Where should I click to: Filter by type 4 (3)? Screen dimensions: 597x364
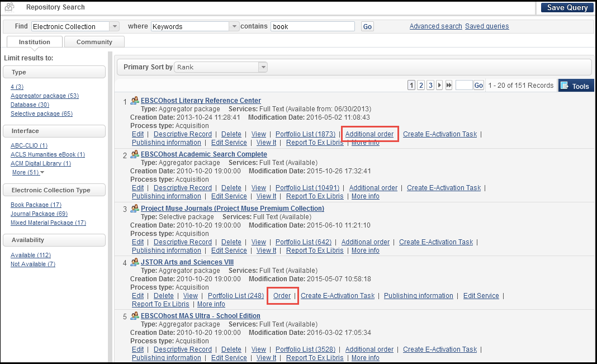point(17,87)
